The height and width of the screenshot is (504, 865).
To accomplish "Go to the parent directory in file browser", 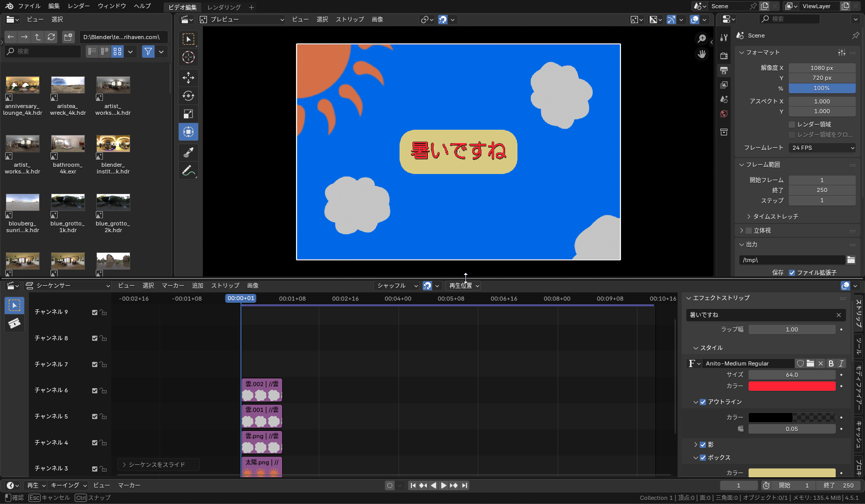I will pos(38,37).
